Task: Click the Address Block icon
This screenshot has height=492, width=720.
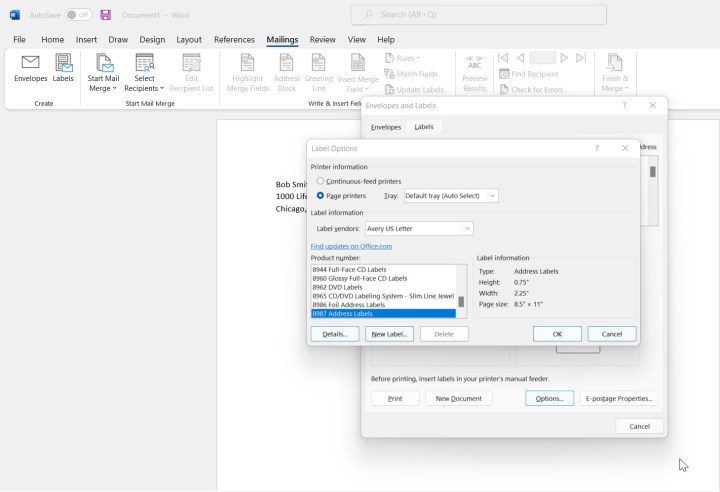Action: coord(287,72)
